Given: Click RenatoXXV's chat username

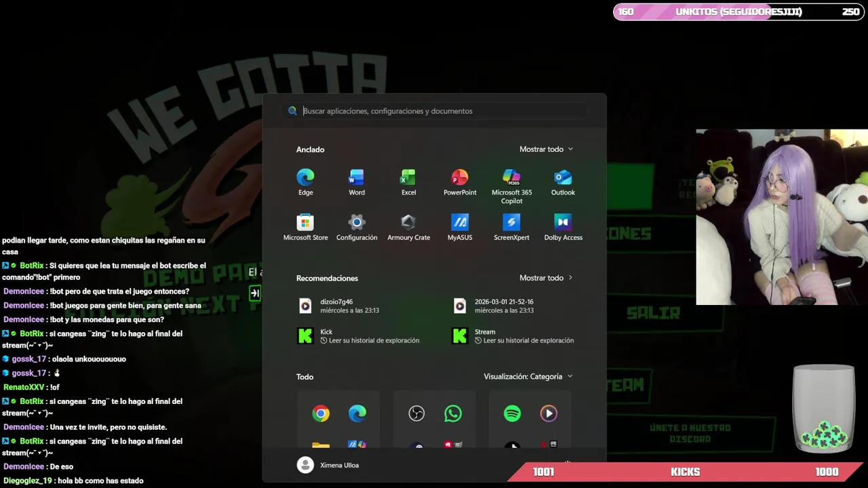Looking at the screenshot, I should click(23, 387).
